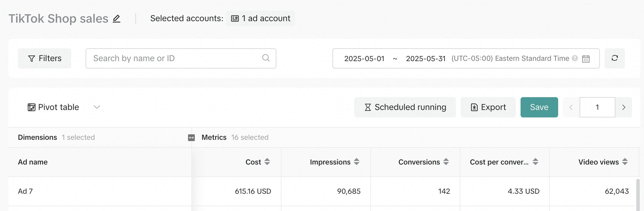Screen dimensions: 644x211
Task: Edit Dimensions 1 selected
Action: (56, 137)
